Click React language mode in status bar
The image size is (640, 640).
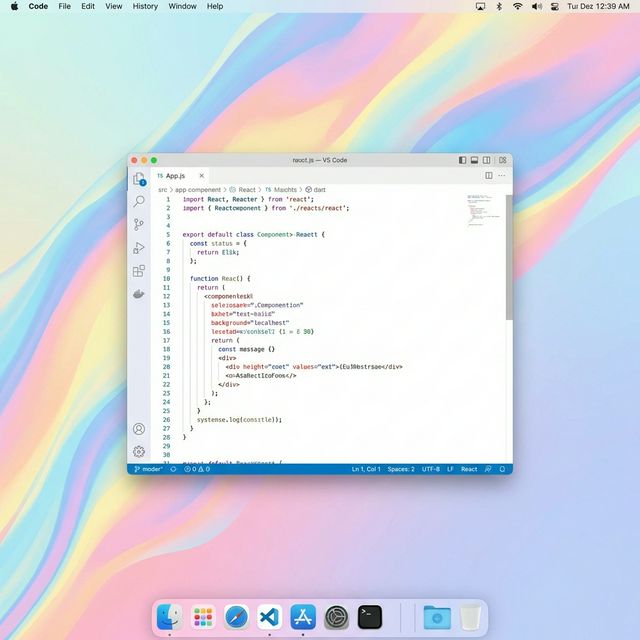[x=469, y=469]
